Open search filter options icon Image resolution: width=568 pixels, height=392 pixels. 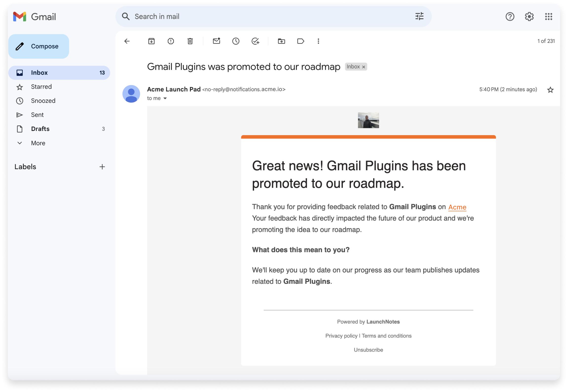(419, 17)
